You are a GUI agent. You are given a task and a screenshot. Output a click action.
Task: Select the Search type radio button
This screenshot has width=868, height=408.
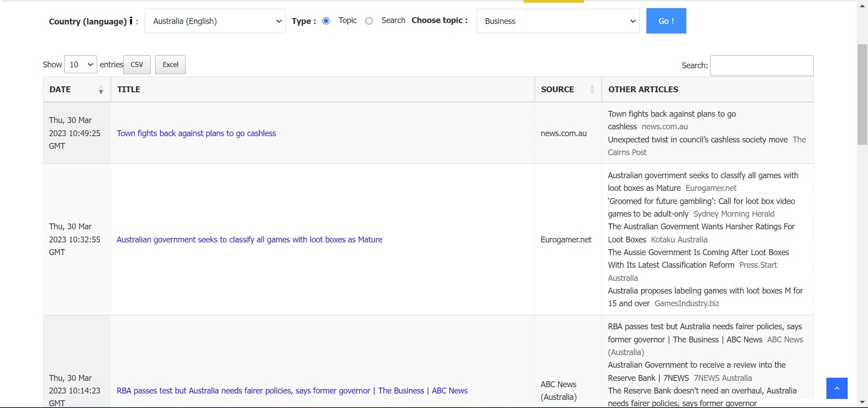[x=369, y=21]
